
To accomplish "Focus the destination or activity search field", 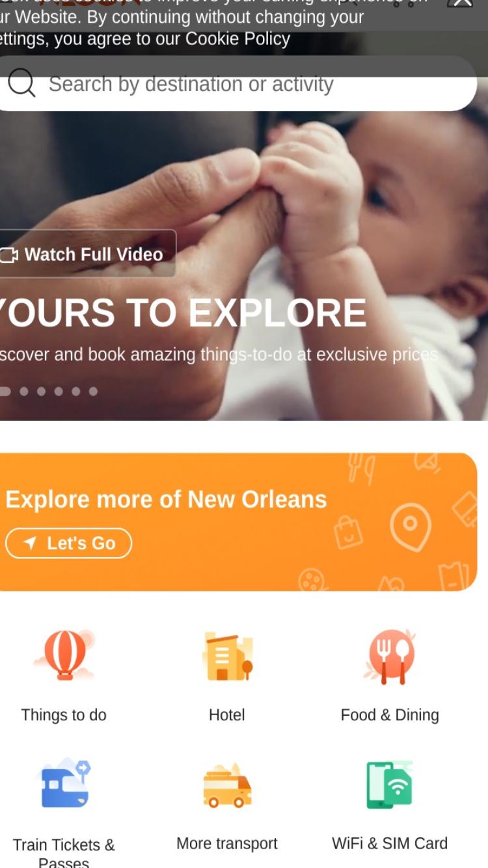I will click(x=237, y=83).
